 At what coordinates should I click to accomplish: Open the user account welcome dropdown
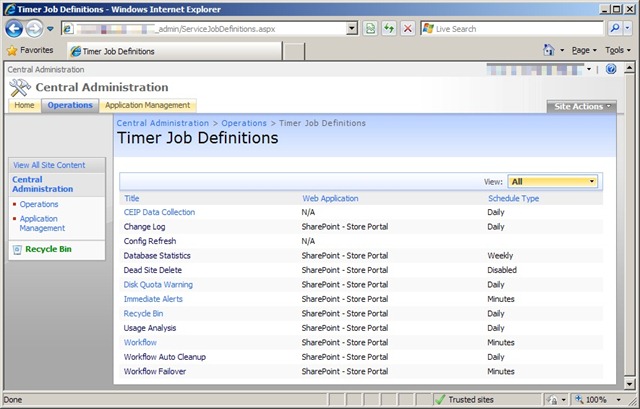[x=589, y=69]
